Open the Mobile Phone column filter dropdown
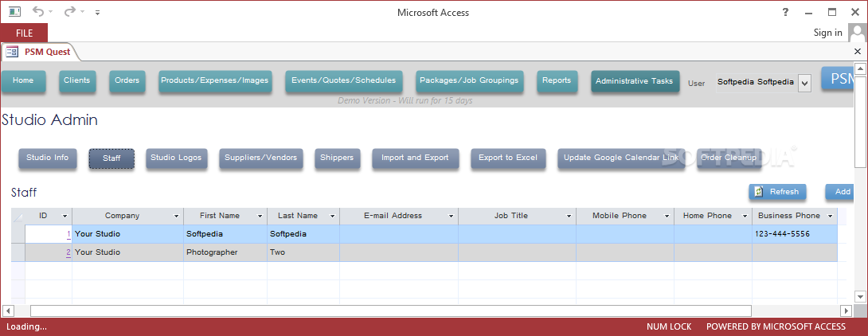868x336 pixels. (667, 216)
